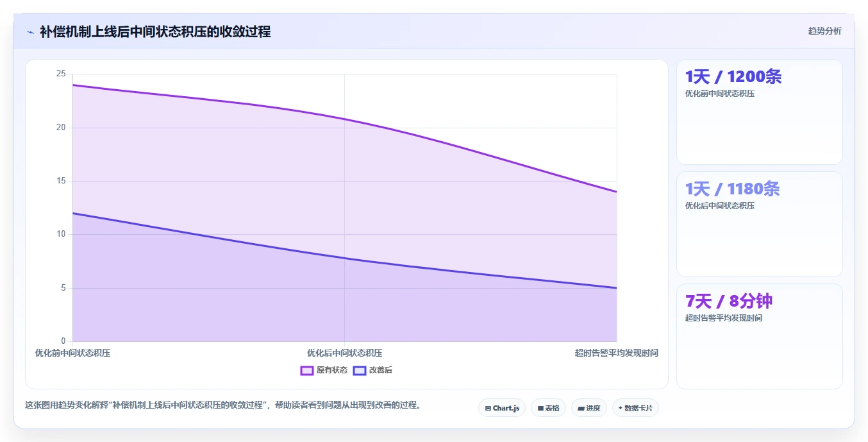Select the 进度 tag chip

589,408
